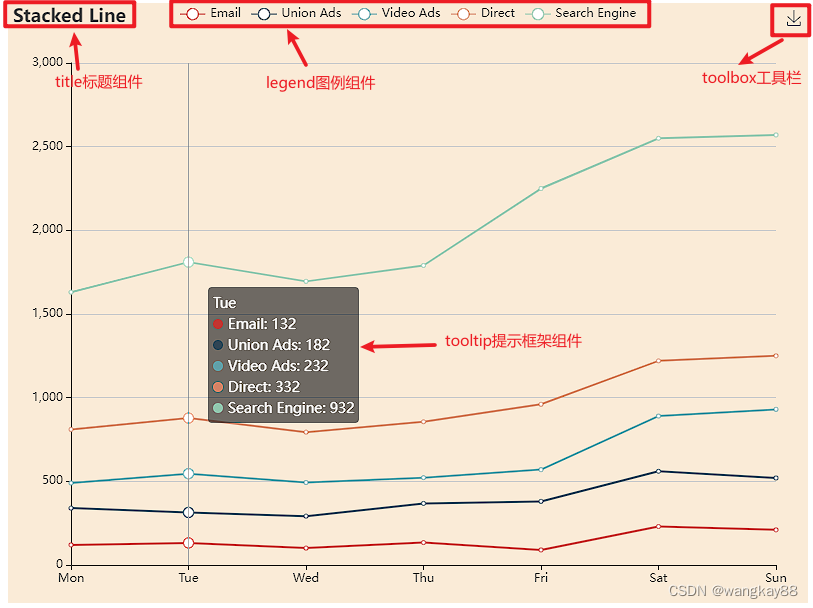Click Search Engine point on Sat

tap(658, 138)
